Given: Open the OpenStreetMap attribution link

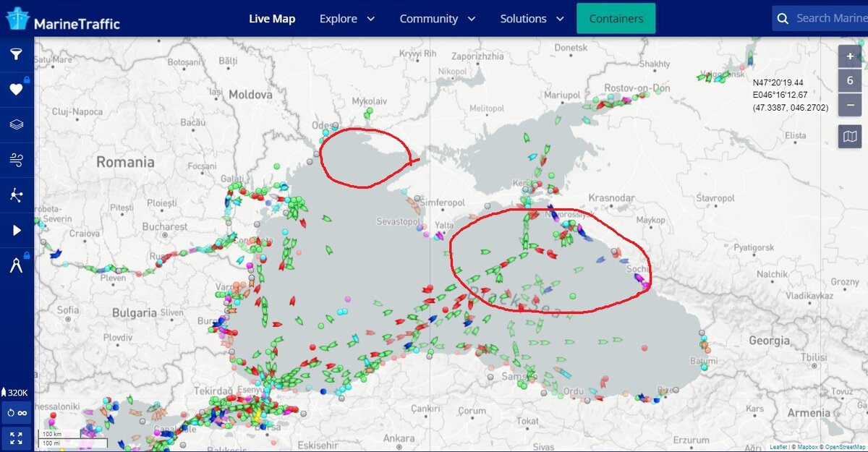Looking at the screenshot, I should [846, 447].
